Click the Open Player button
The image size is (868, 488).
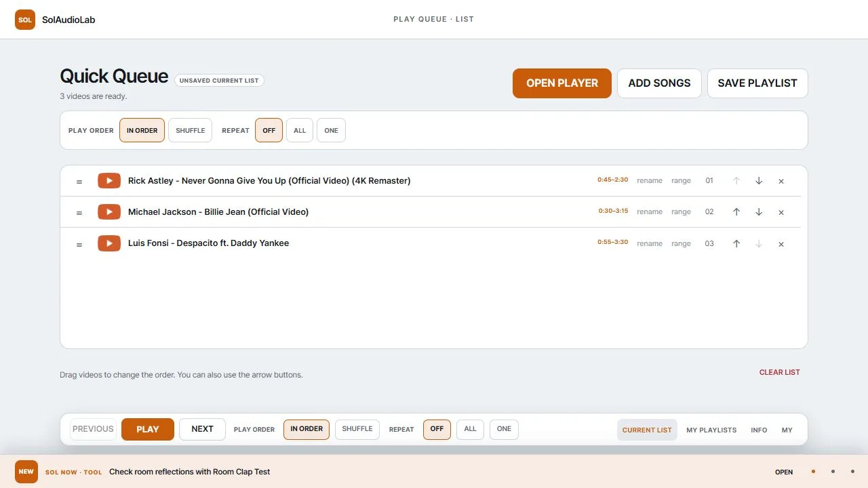pos(562,83)
